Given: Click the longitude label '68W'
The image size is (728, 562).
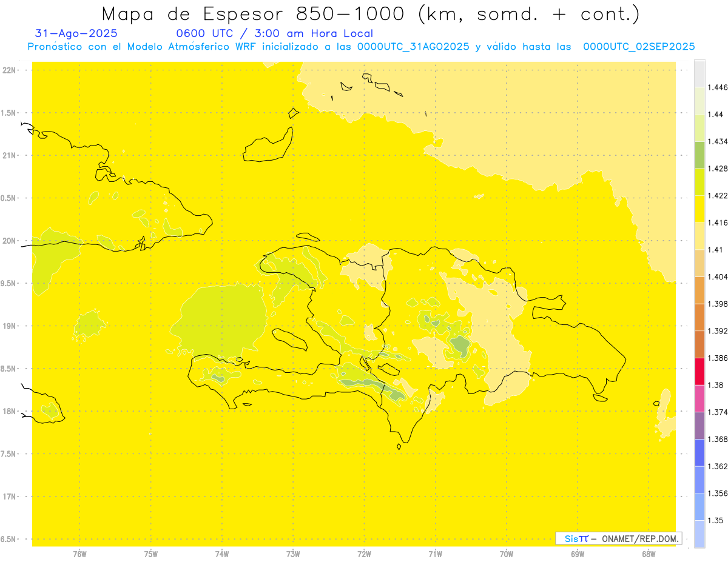Looking at the screenshot, I should click(649, 554).
